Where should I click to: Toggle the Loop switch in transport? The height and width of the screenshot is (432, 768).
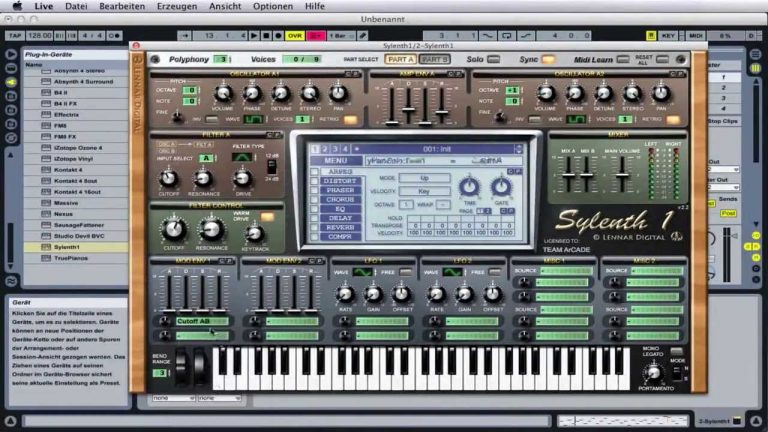coord(506,36)
